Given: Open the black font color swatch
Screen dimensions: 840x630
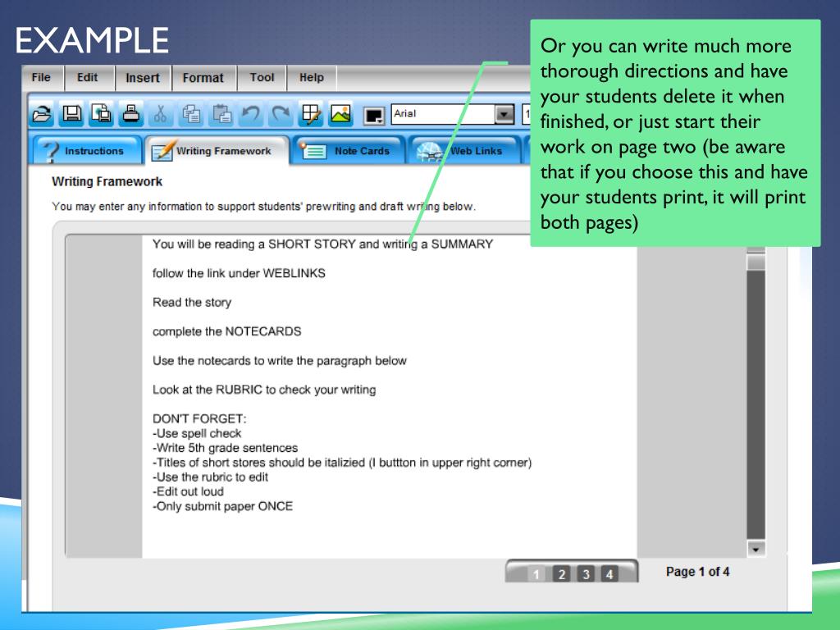Looking at the screenshot, I should pos(374,115).
